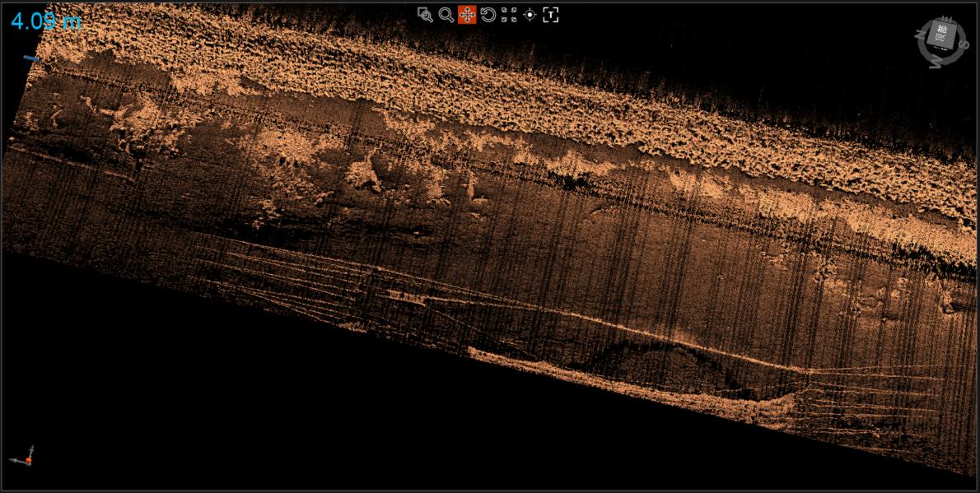The height and width of the screenshot is (493, 980).
Task: Click the blue 4.09 m depth label
Action: (46, 21)
